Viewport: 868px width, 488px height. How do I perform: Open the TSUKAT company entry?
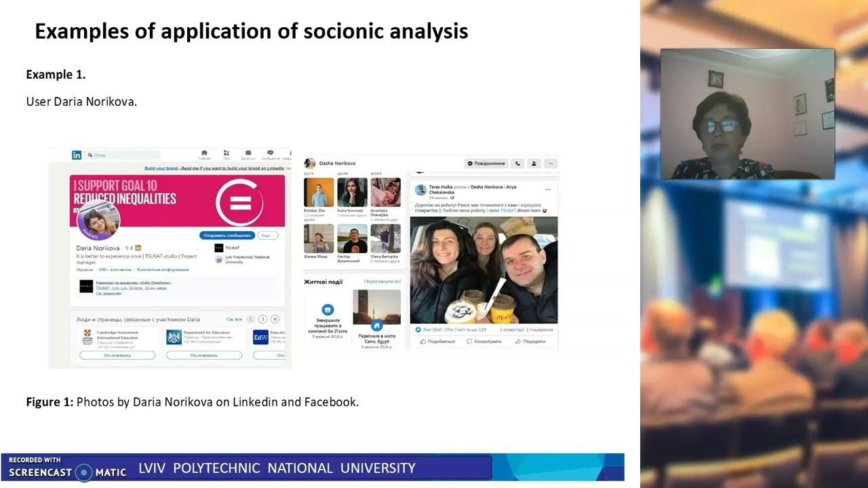point(227,248)
